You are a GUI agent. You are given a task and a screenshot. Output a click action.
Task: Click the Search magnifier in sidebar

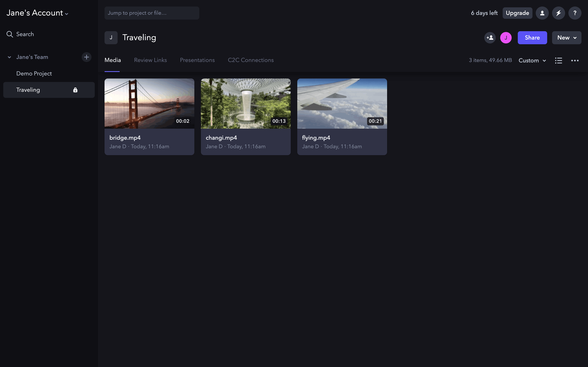(x=10, y=34)
